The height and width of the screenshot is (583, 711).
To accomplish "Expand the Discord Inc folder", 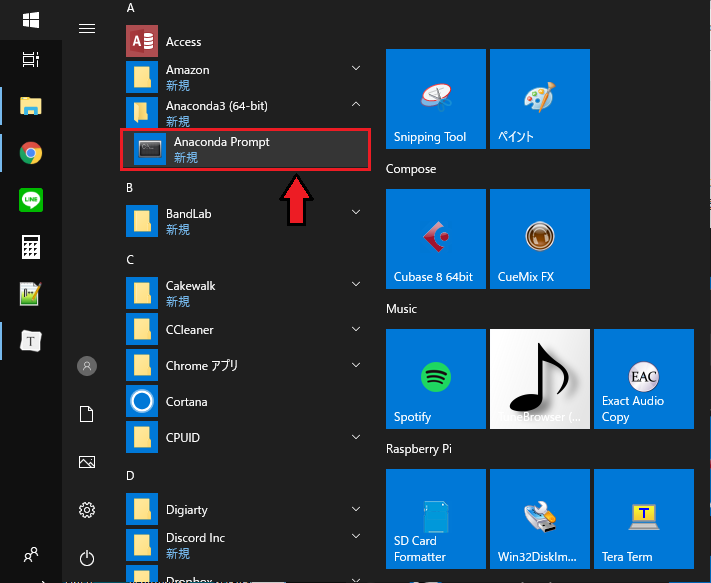I will (x=356, y=536).
